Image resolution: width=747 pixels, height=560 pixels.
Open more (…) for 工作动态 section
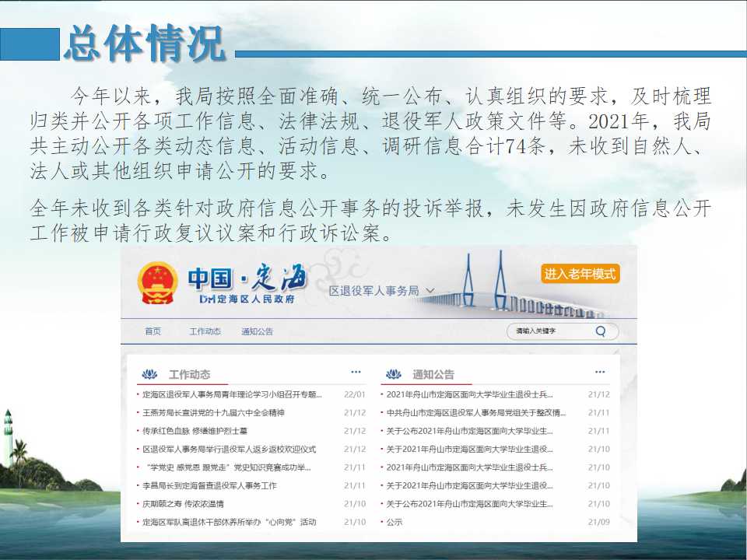(356, 373)
